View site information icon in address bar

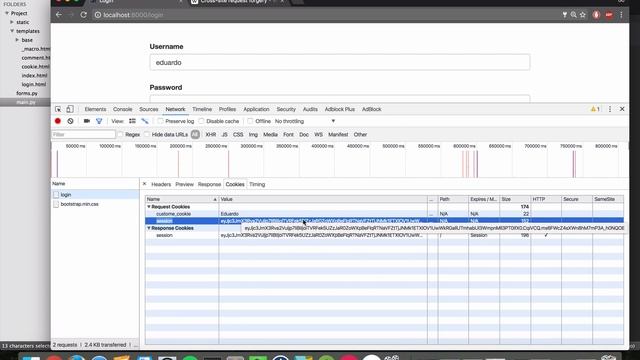coord(98,15)
